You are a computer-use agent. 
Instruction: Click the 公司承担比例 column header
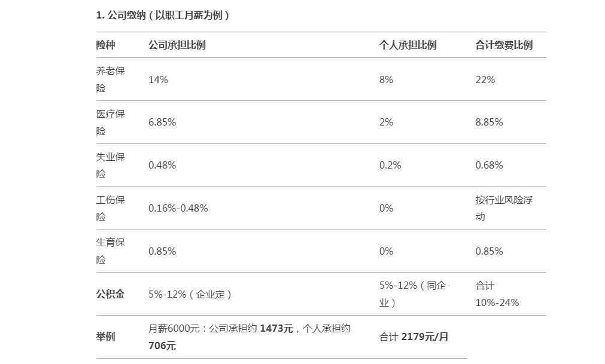point(177,45)
